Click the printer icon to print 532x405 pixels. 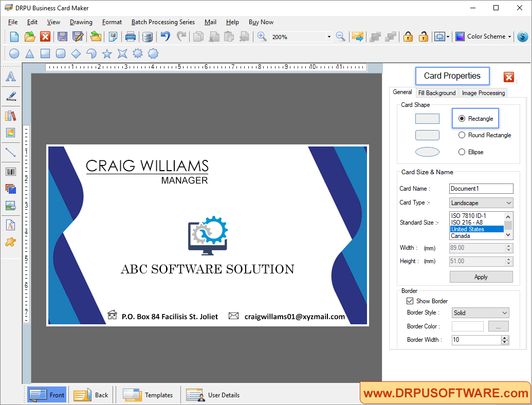[x=130, y=36]
